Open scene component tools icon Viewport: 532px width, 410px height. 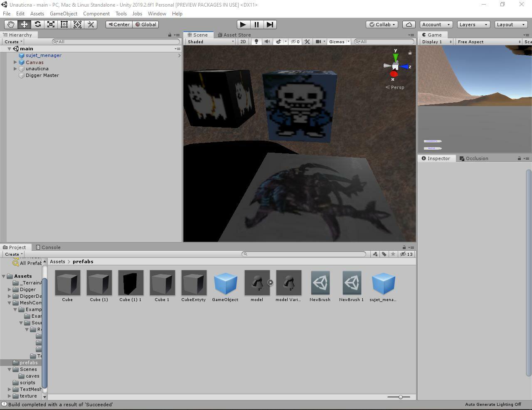click(x=308, y=42)
